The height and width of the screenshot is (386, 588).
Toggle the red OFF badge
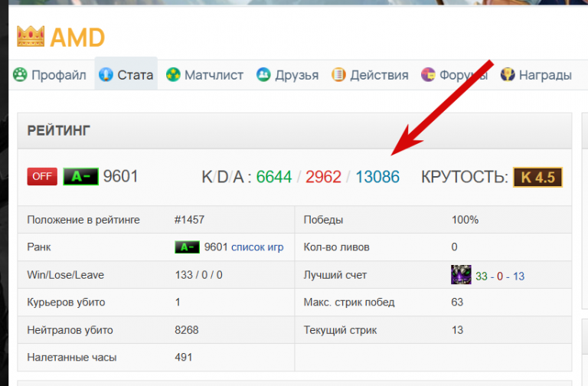pyautogui.click(x=42, y=176)
